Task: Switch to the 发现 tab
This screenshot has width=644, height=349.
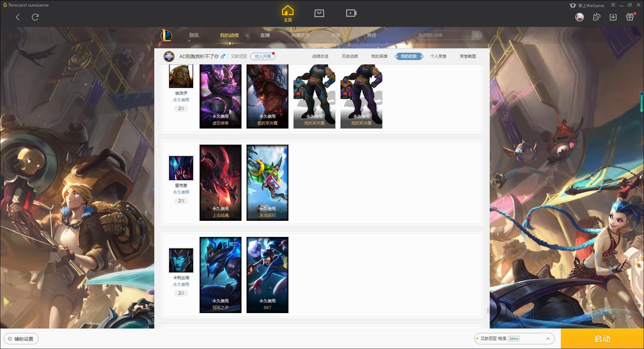Action: (x=336, y=35)
